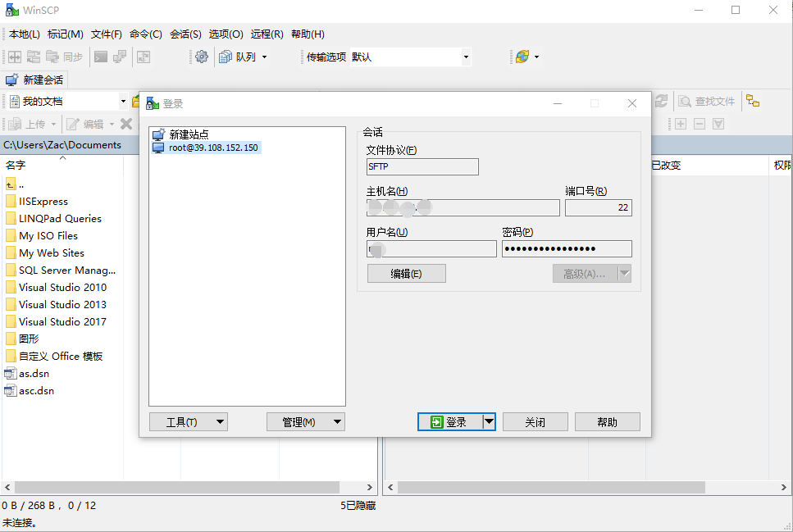Click the asc.dsn file icon
Viewport: 793px width, 532px height.
click(x=11, y=391)
